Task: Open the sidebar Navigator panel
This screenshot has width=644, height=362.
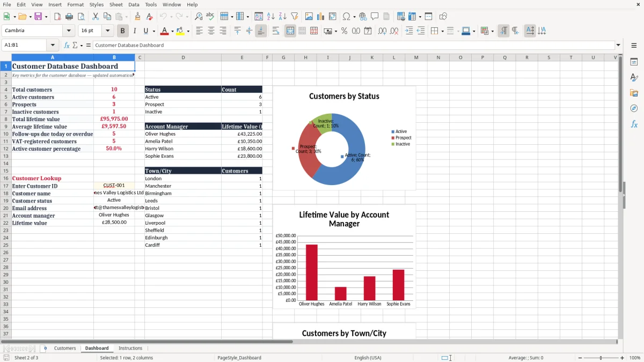Action: 634,108
